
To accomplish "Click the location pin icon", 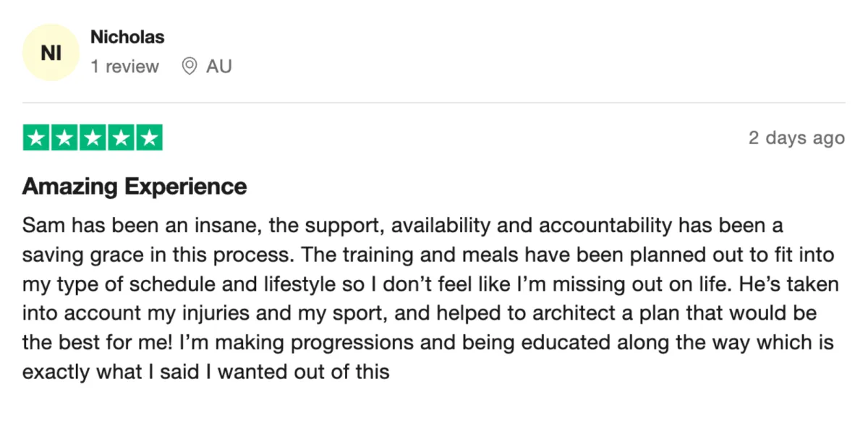I will [x=190, y=67].
